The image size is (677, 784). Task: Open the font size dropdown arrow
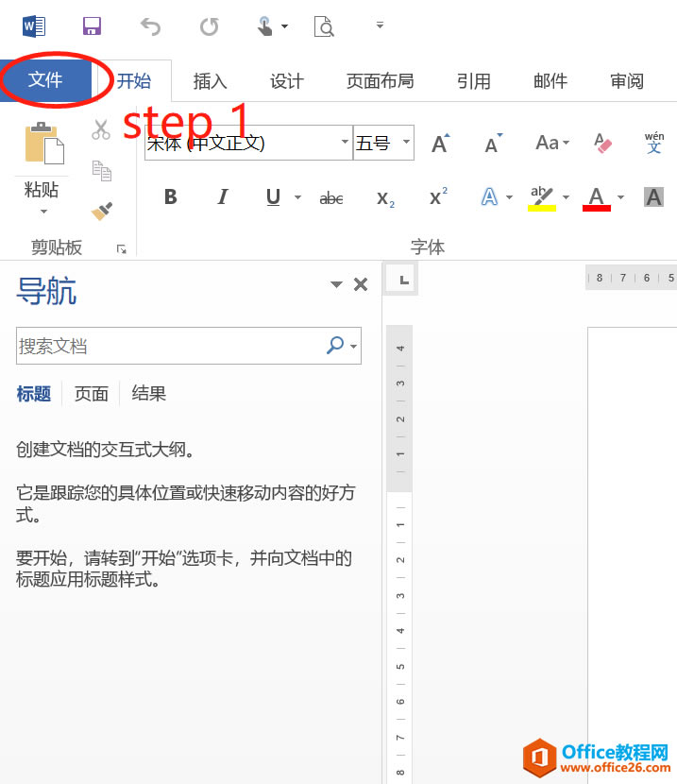pos(407,143)
